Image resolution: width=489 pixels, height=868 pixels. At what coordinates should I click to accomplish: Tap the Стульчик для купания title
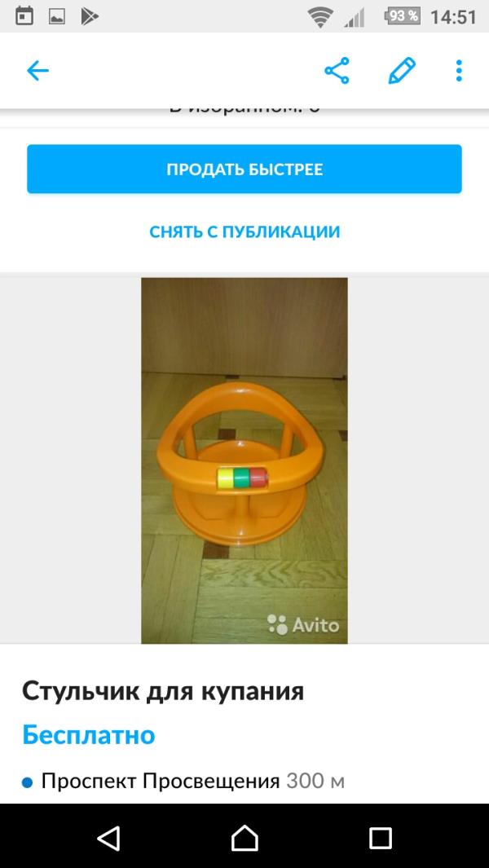[x=163, y=691]
